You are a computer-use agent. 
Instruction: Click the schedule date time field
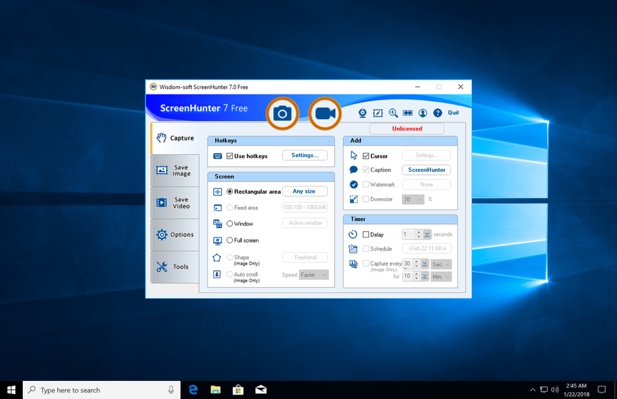427,249
